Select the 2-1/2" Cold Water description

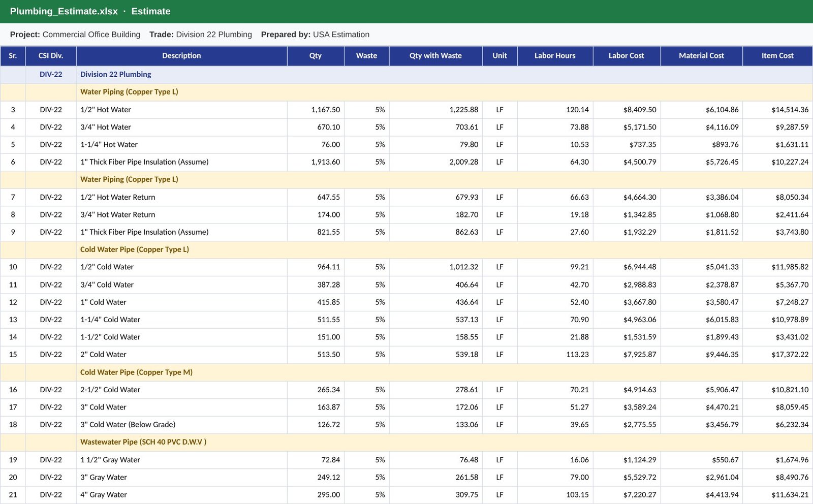(181, 390)
